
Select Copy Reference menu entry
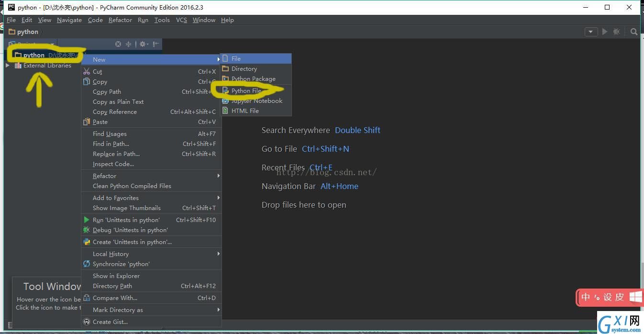pos(151,111)
